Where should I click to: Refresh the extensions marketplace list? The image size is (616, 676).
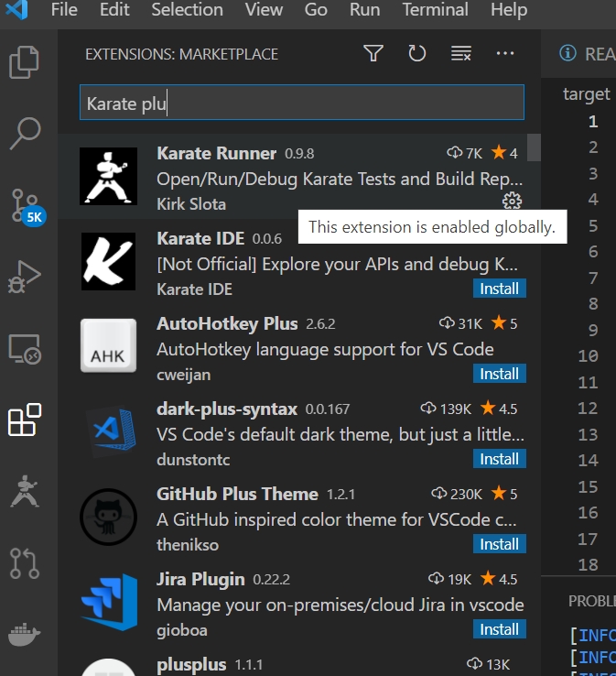click(x=417, y=54)
